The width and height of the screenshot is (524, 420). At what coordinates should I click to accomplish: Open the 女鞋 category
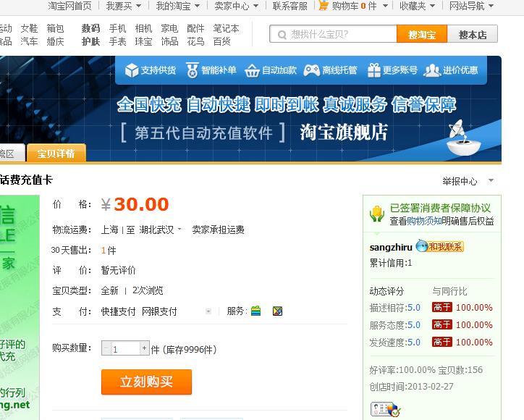pos(29,28)
